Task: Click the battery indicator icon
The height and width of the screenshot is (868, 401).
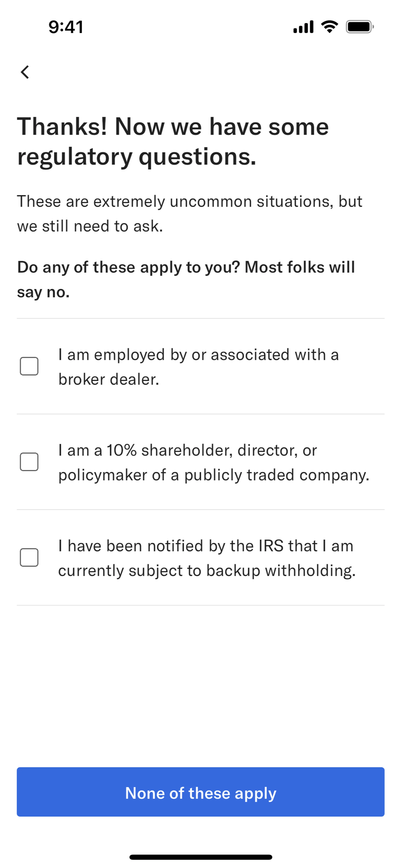Action: tap(360, 27)
